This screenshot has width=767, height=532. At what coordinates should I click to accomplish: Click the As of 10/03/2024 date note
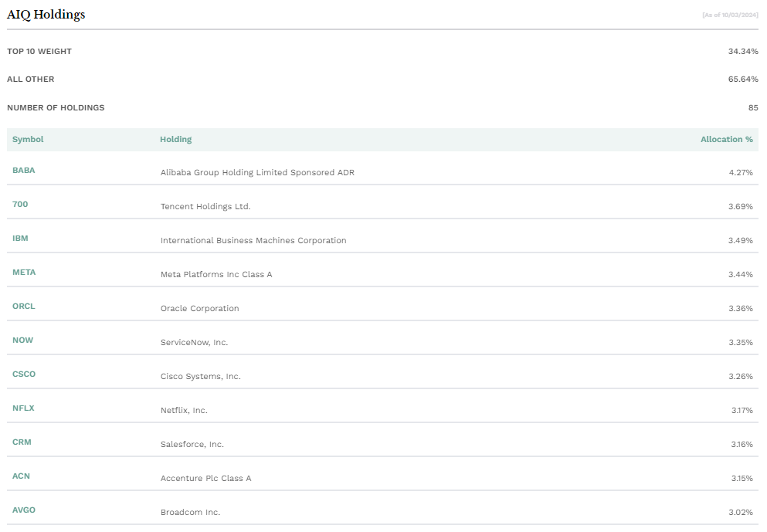pos(731,15)
